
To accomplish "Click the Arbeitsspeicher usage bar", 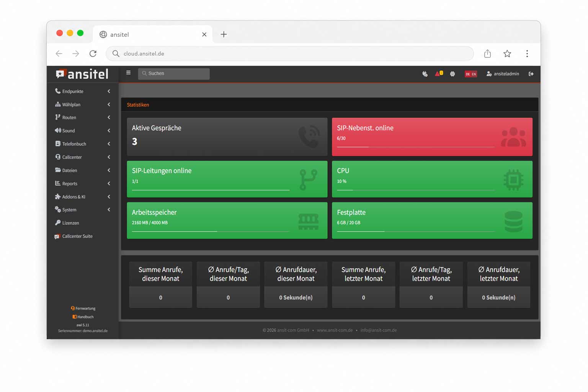I will coord(211,231).
